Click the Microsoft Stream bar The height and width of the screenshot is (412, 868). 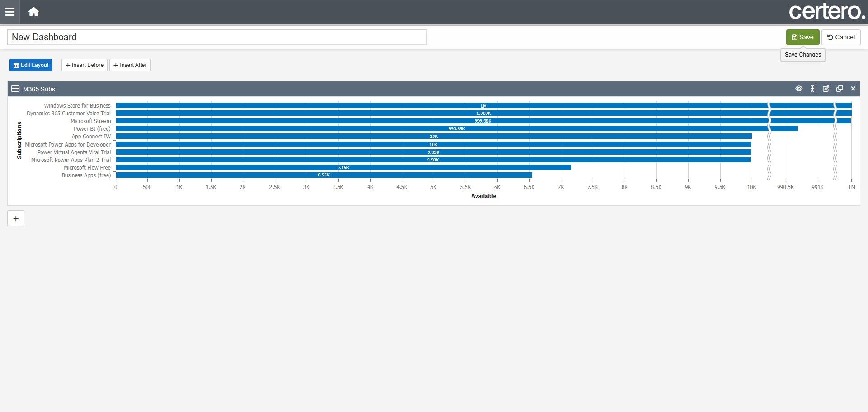click(x=483, y=121)
